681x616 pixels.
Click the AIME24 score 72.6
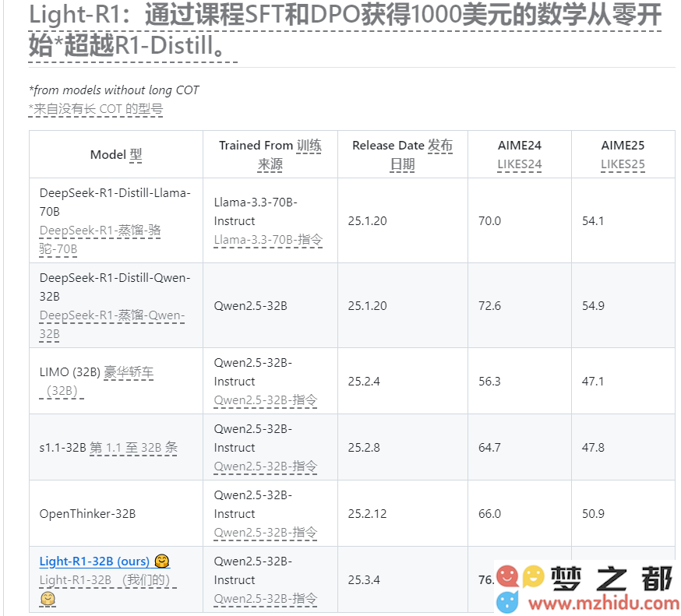[x=489, y=305]
